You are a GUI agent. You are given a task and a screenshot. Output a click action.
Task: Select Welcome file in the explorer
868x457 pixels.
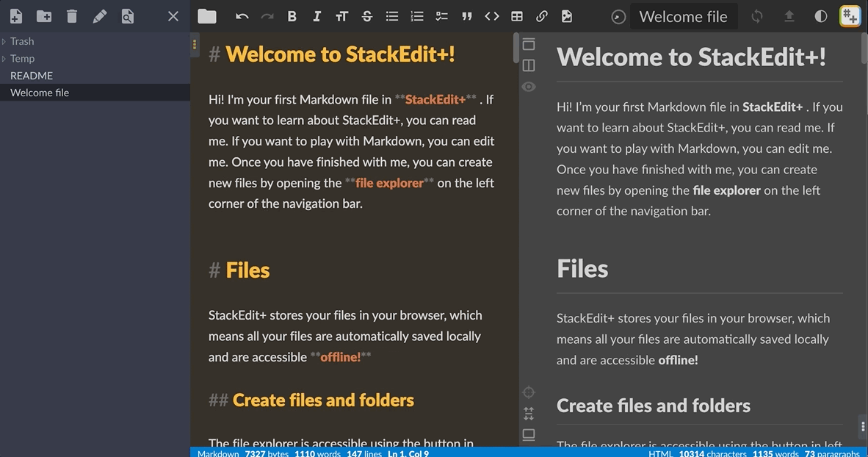point(95,93)
